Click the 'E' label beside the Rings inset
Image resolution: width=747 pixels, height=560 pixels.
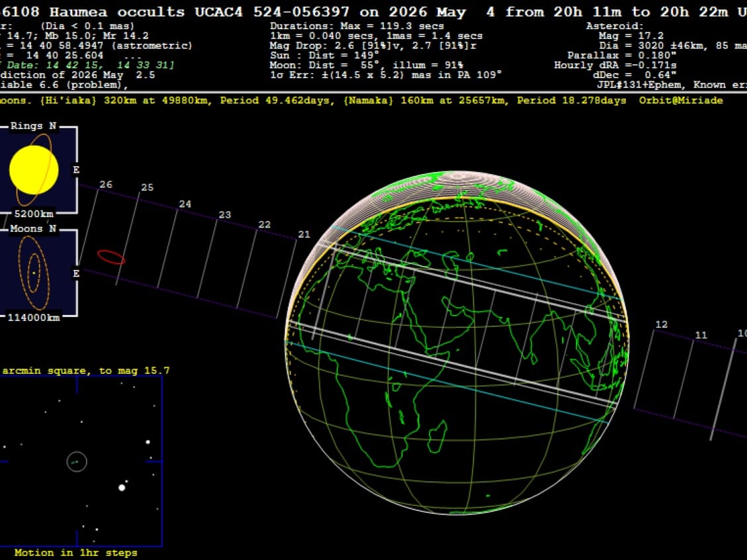tap(76, 170)
